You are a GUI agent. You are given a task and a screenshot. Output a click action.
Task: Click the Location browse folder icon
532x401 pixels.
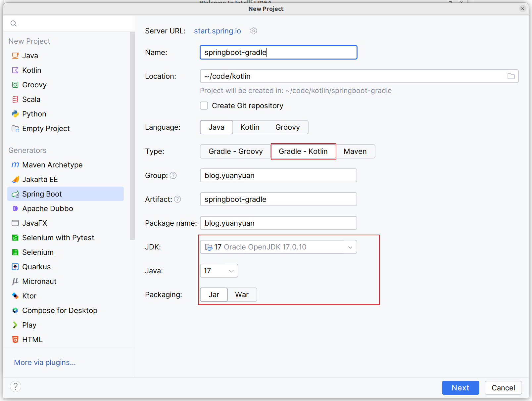tap(511, 76)
